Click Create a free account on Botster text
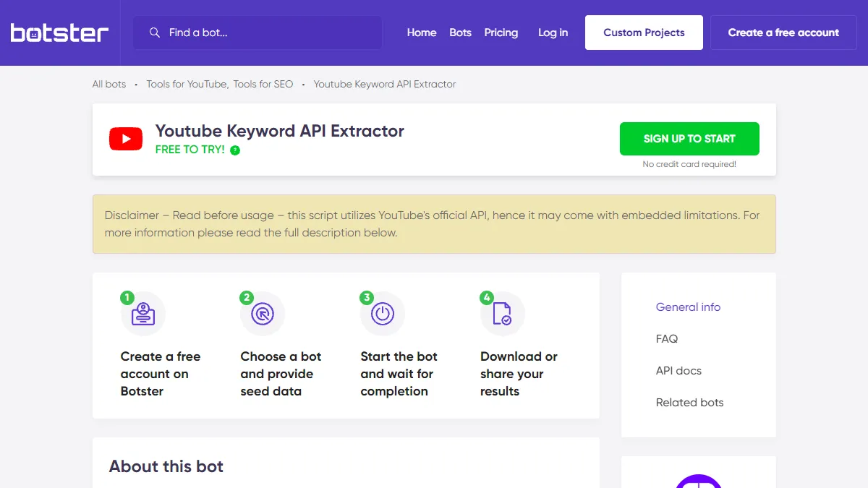The height and width of the screenshot is (488, 868). (161, 374)
